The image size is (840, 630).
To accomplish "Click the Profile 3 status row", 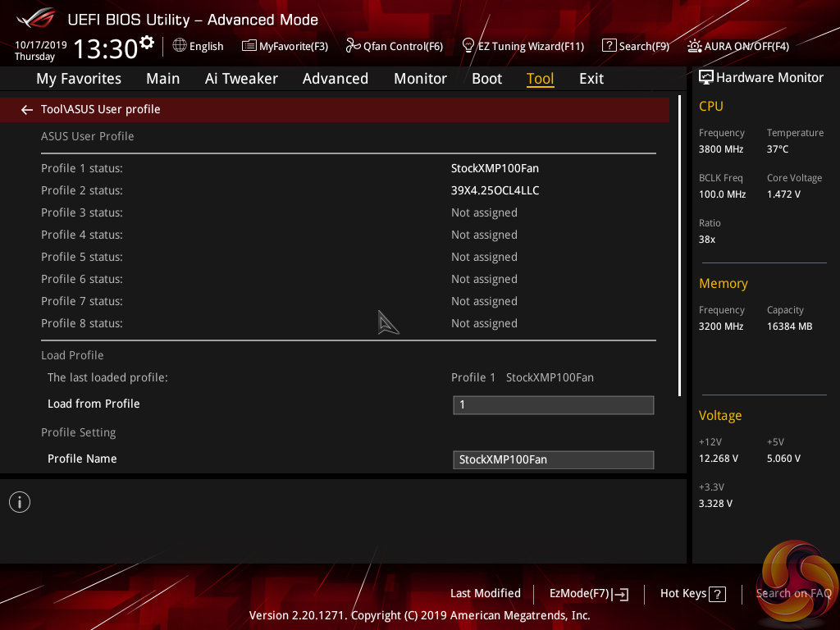I will click(x=348, y=212).
